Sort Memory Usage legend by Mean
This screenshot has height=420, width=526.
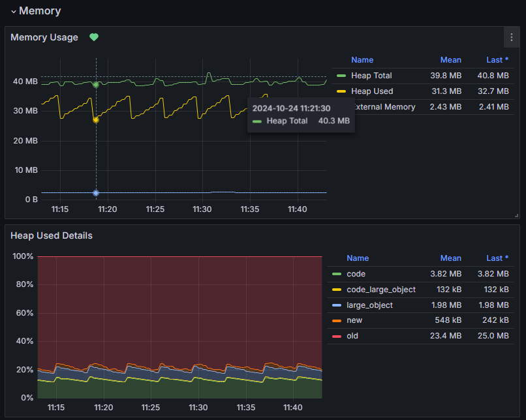[450, 60]
